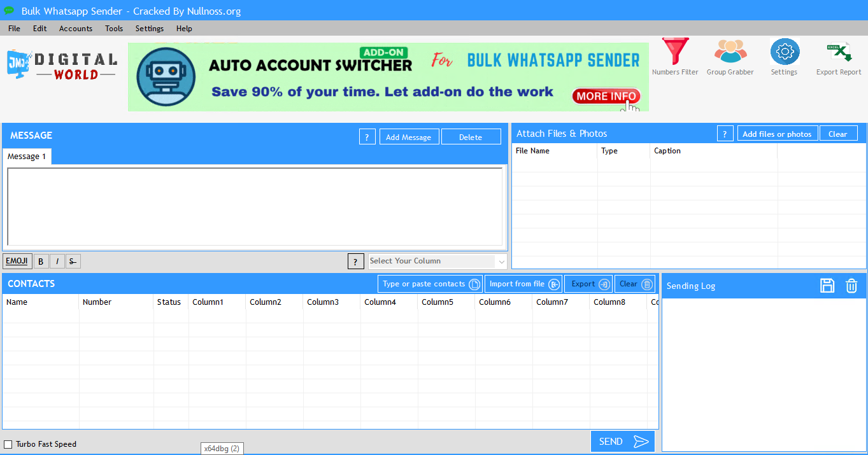Click inside the message text area
This screenshot has height=455, width=868.
pos(255,207)
